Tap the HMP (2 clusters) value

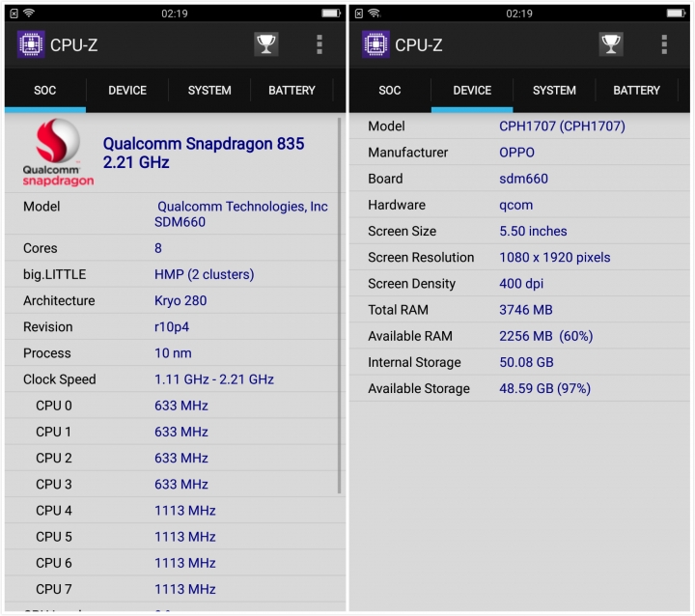(204, 274)
